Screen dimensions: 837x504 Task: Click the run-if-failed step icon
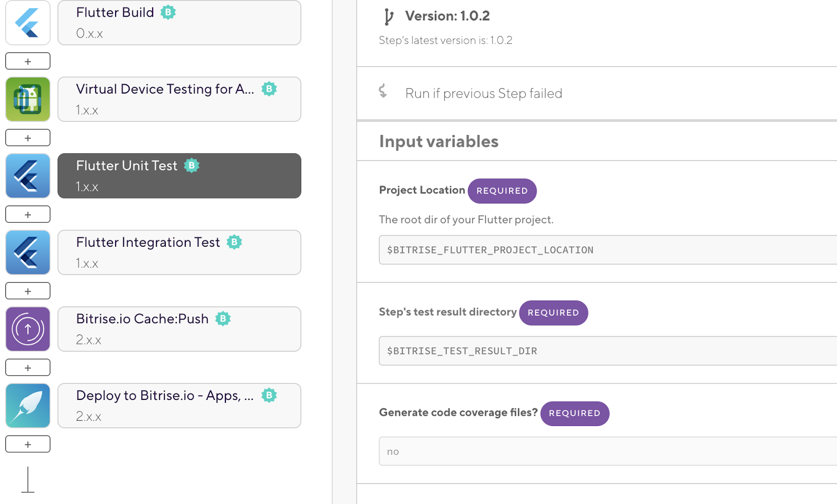pos(383,91)
